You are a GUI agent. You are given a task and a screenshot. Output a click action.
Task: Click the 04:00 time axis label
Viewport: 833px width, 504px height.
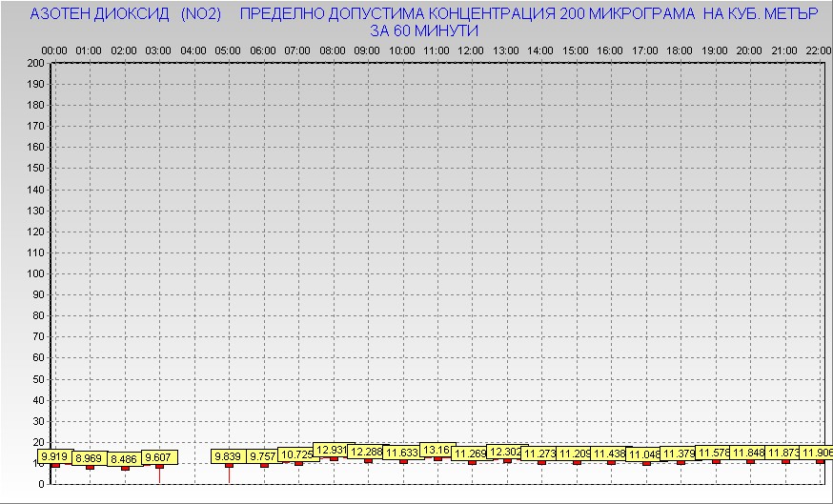click(x=193, y=50)
